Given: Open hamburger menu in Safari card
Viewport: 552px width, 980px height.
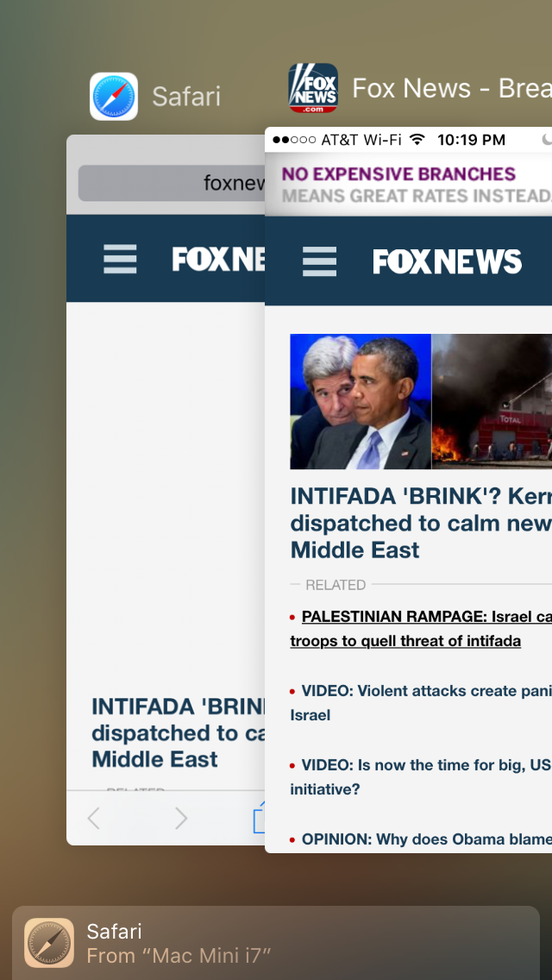Looking at the screenshot, I should point(120,259).
